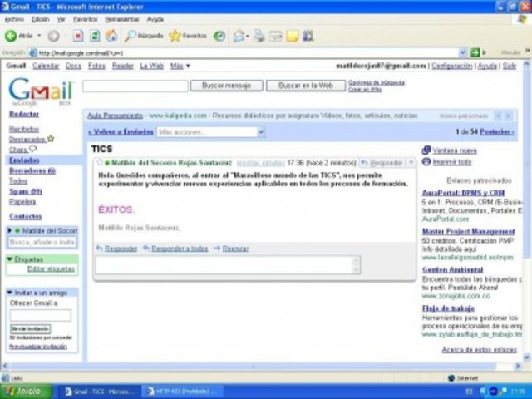532x399 pixels.
Task: Open the Calendar link in top bar
Action: 46,66
